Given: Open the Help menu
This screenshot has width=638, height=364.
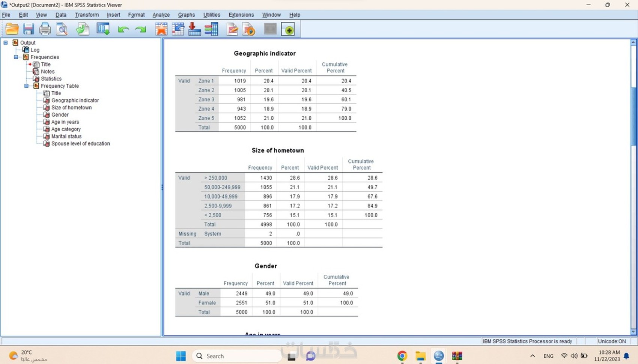Looking at the screenshot, I should [x=295, y=15].
